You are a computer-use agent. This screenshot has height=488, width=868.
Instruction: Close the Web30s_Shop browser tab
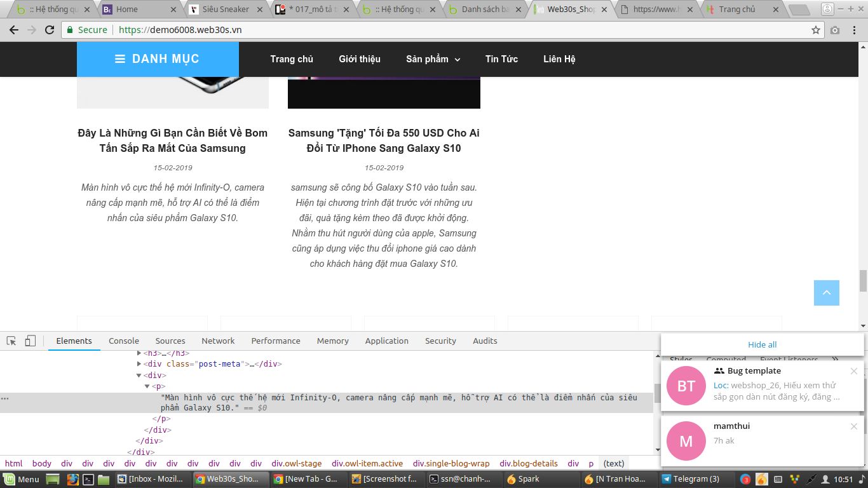604,10
